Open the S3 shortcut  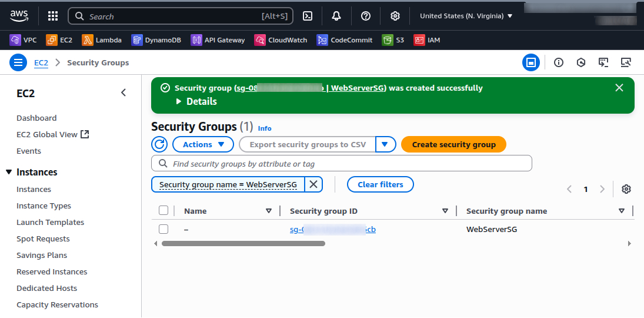pyautogui.click(x=393, y=40)
